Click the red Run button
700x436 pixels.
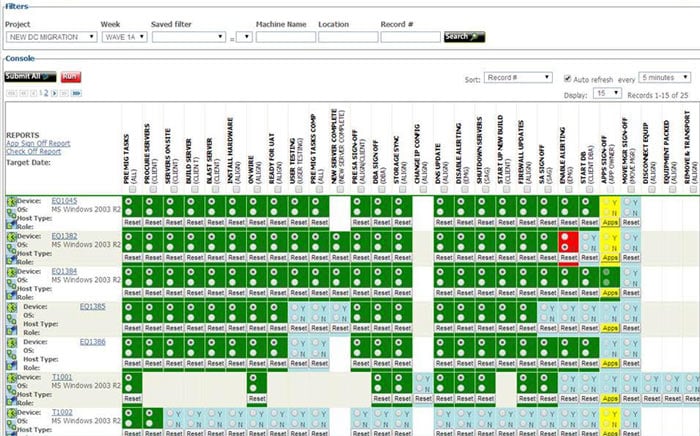click(71, 76)
